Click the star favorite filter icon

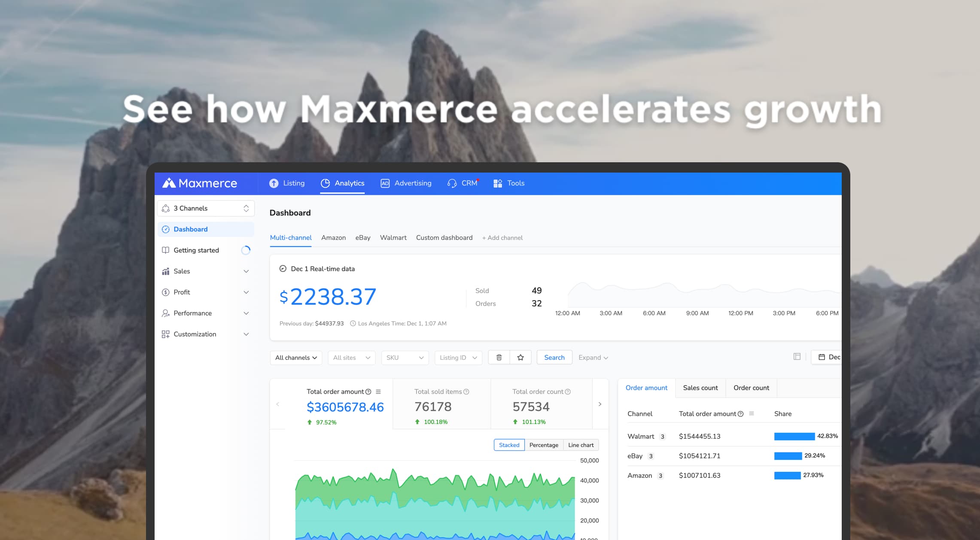pos(520,358)
